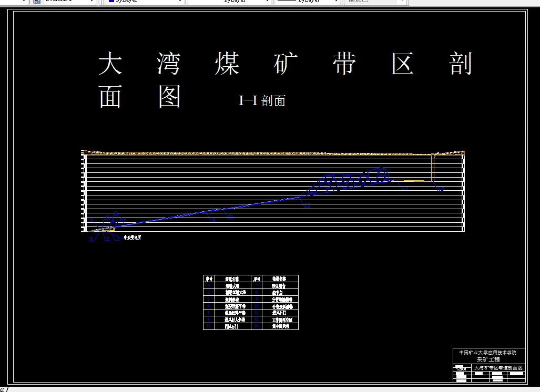The height and width of the screenshot is (392, 540).
Task: Click the text style icon beside the Standard dropdown
Action: (x=36, y=2)
